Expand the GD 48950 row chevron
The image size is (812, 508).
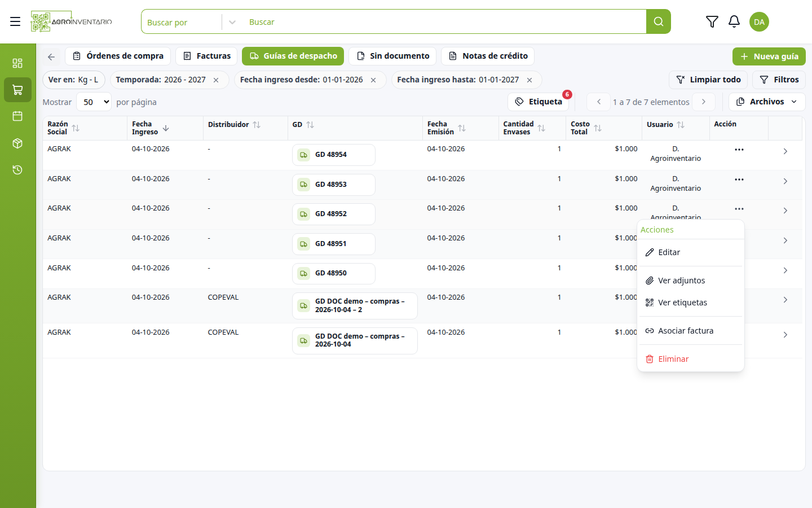tap(785, 270)
